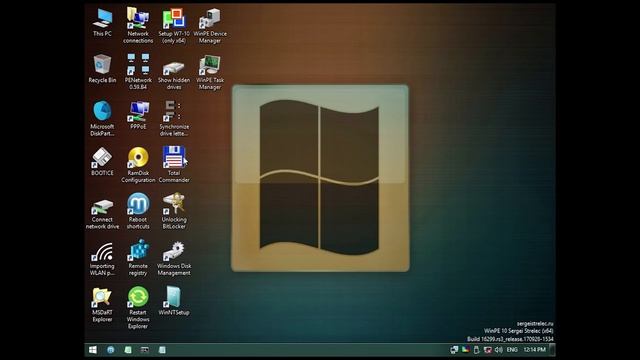This screenshot has width=640, height=360.
Task: Launch BOOTICE utility icon
Action: 102,162
